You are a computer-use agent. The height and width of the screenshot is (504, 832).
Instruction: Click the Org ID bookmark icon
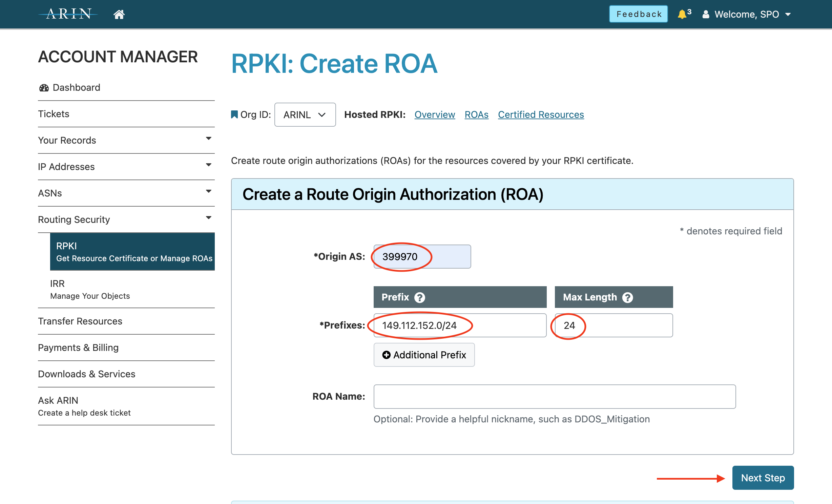pos(234,114)
